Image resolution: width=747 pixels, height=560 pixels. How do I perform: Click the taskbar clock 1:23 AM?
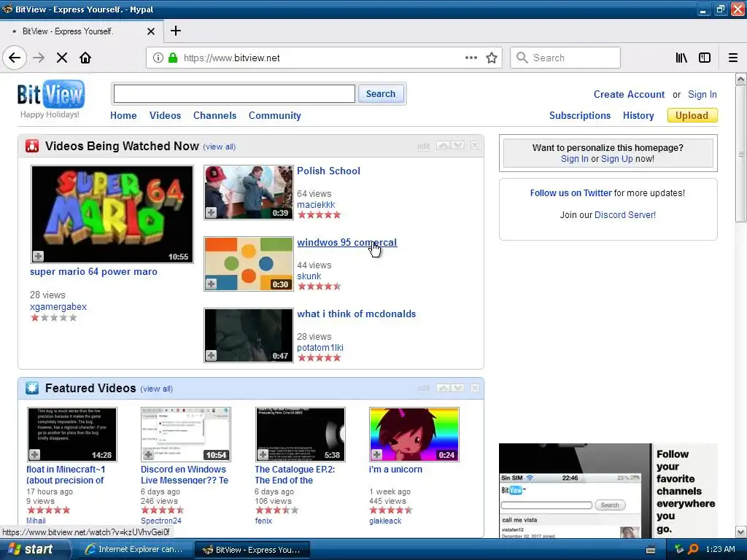pos(720,549)
